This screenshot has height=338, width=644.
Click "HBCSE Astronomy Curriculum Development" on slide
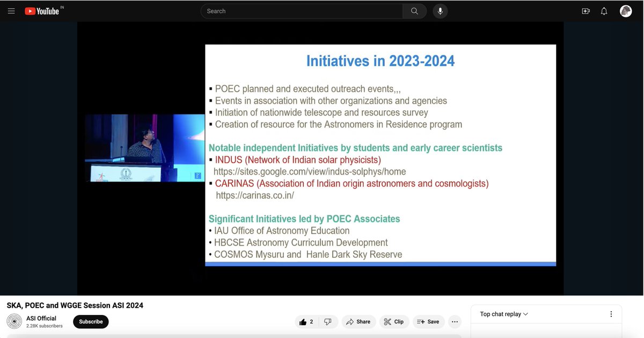pyautogui.click(x=301, y=243)
